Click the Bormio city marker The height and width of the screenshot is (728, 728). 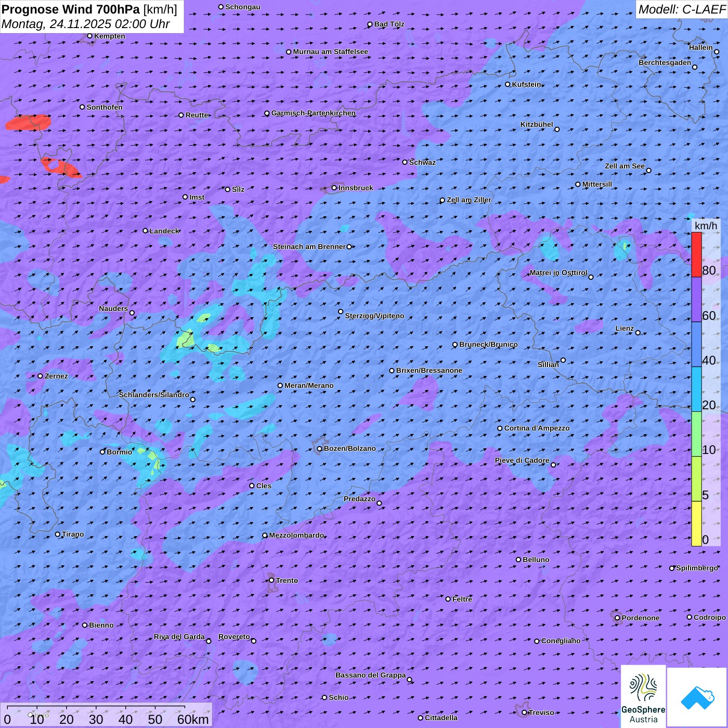point(102,452)
